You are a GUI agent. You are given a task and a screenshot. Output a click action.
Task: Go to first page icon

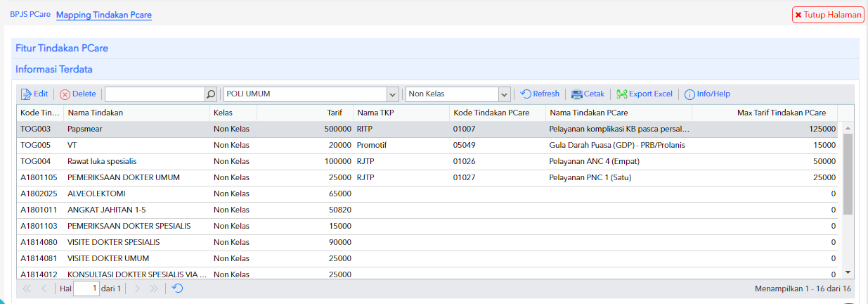point(27,289)
